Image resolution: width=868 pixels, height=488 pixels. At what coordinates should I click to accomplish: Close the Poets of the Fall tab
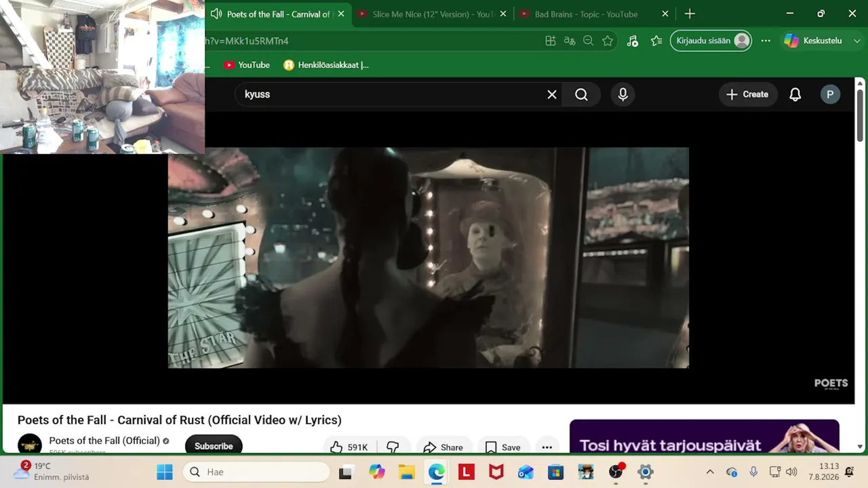[x=341, y=14]
